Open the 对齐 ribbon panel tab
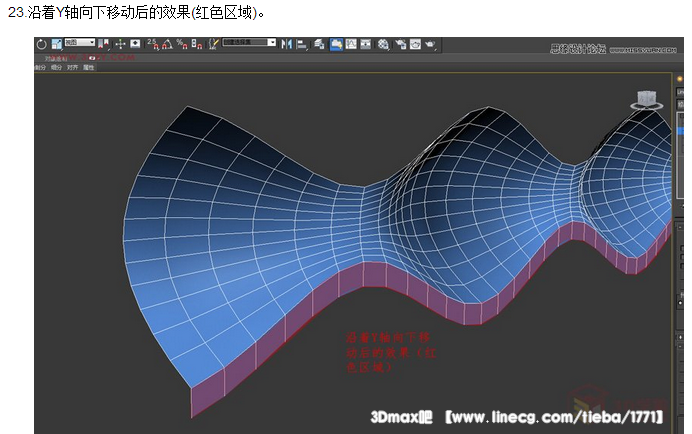Image resolution: width=692 pixels, height=434 pixels. [72, 68]
